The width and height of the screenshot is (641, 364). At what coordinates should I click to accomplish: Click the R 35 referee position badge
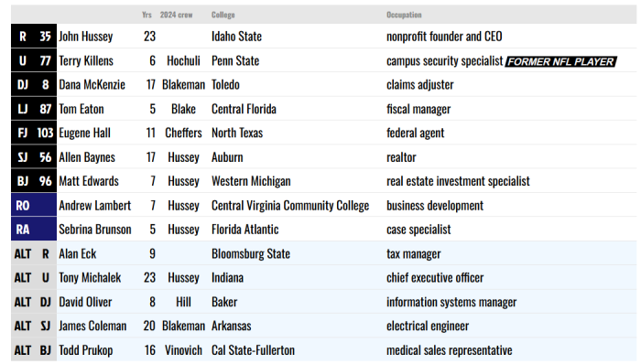point(34,37)
